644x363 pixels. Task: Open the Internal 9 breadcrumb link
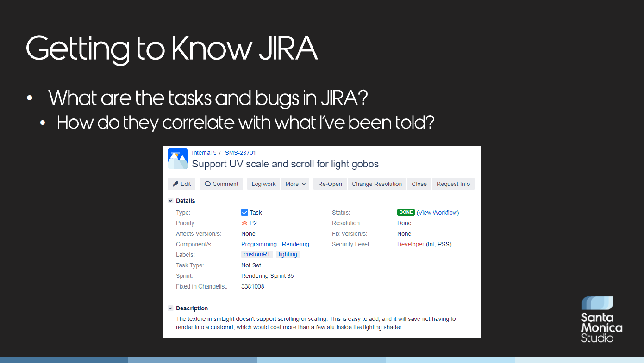[x=204, y=153]
